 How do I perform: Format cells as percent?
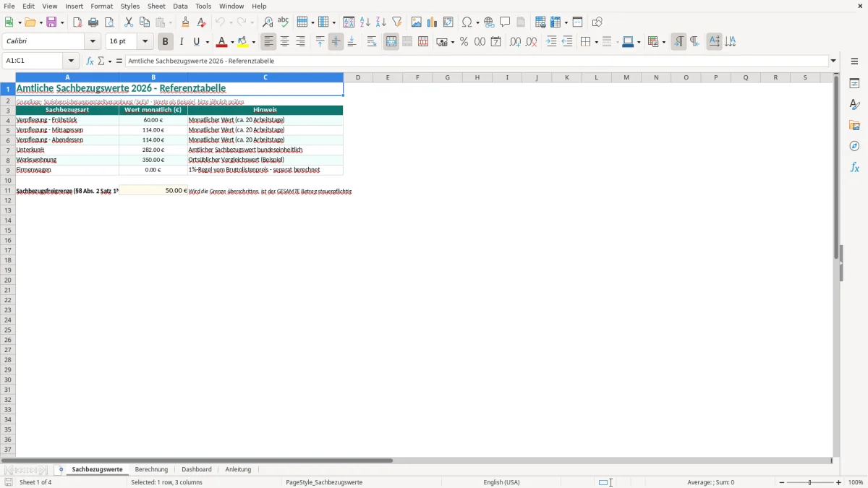click(464, 42)
